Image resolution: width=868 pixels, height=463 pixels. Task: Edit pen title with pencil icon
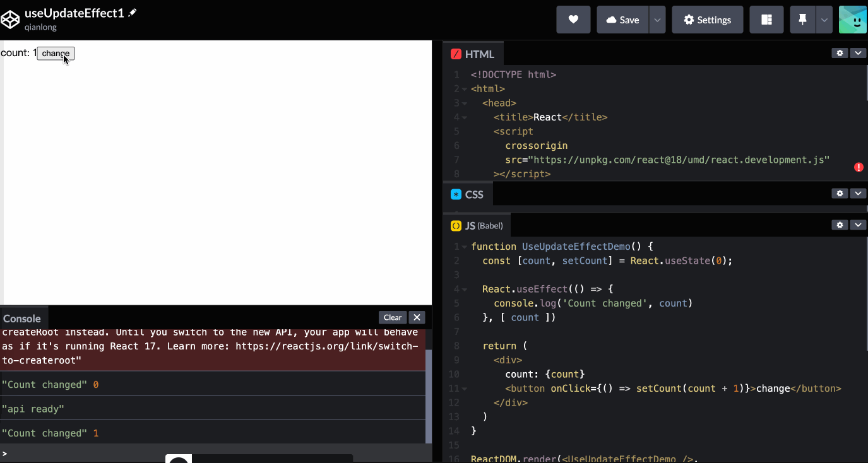click(133, 13)
